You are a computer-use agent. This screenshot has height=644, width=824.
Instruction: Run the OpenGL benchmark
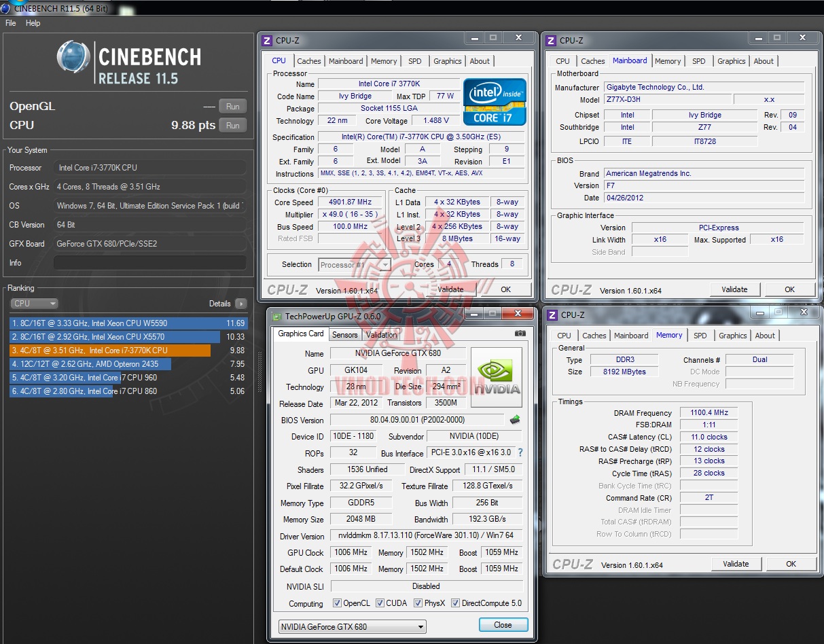point(232,107)
